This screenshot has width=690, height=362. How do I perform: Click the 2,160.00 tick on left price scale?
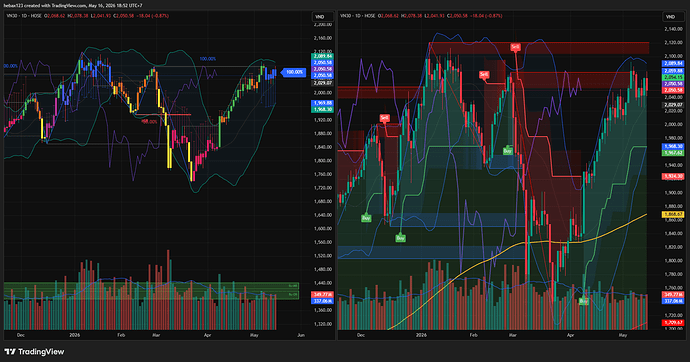[323, 38]
